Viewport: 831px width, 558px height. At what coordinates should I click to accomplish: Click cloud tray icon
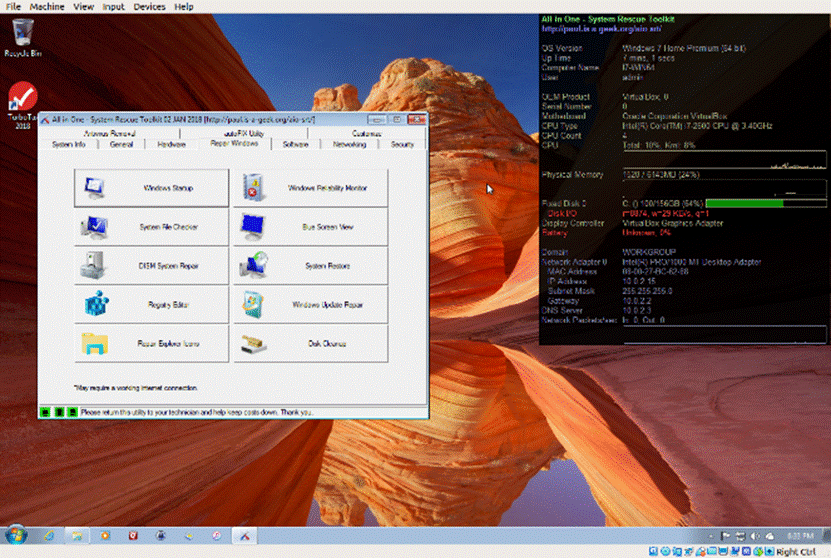point(770,536)
